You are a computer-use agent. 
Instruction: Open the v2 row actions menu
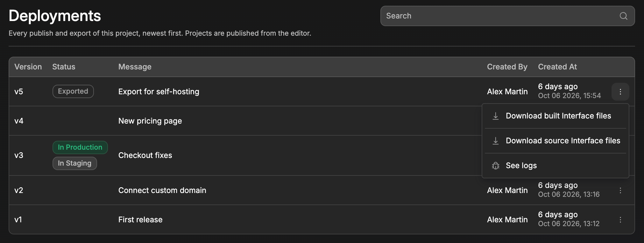(x=620, y=190)
